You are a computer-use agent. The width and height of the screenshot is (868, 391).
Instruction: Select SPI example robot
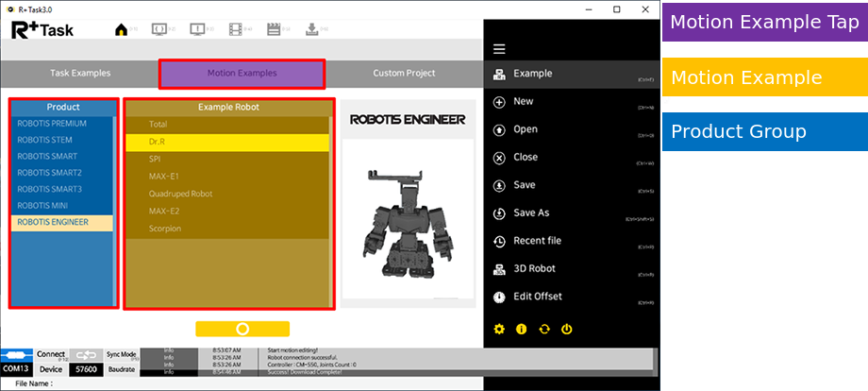227,160
